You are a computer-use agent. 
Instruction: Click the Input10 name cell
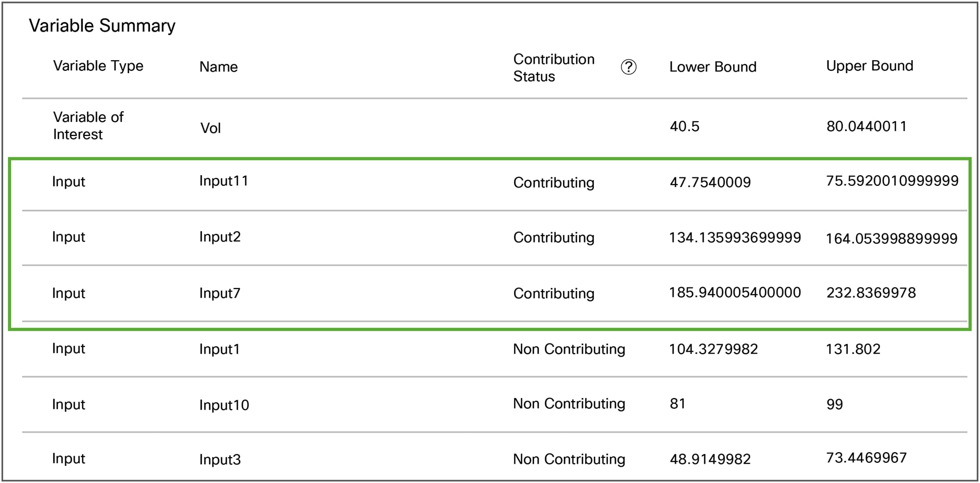coord(224,405)
